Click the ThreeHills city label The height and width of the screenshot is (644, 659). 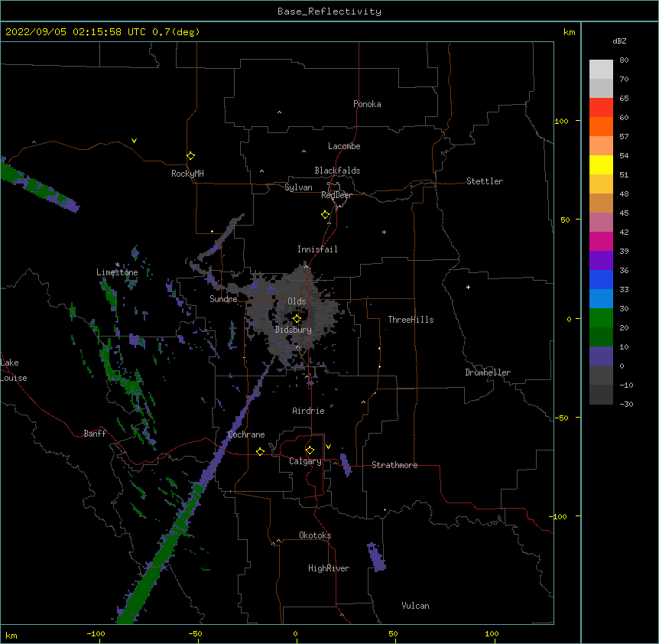pyautogui.click(x=411, y=320)
